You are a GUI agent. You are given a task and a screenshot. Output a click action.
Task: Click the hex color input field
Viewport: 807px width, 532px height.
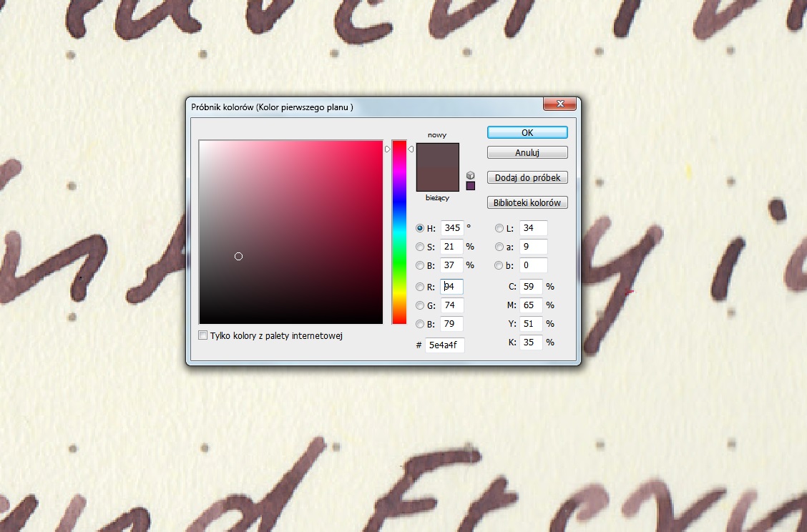[445, 345]
